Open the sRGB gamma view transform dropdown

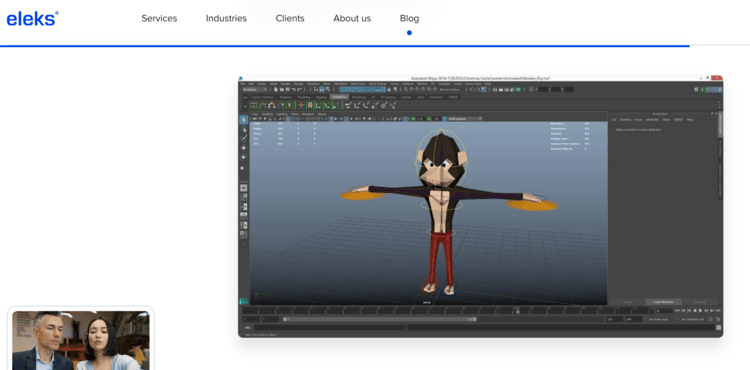(x=462, y=119)
